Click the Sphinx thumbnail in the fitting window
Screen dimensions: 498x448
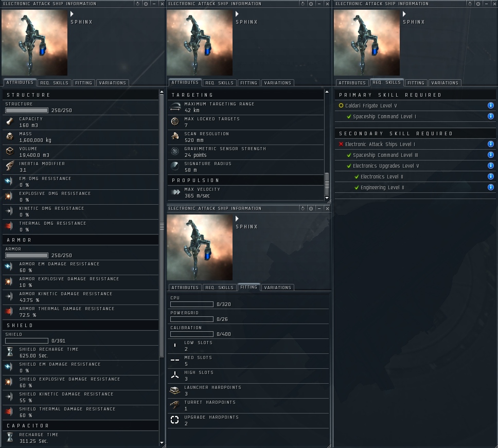[x=200, y=247]
